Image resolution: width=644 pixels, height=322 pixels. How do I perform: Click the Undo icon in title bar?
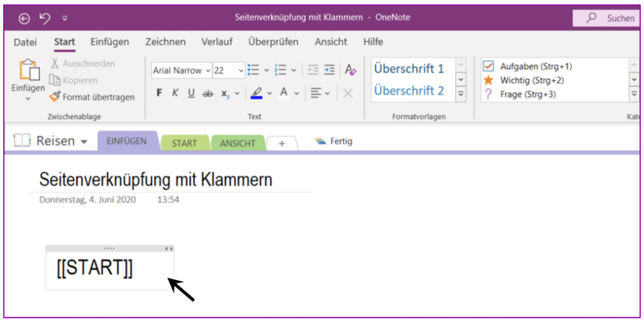pos(45,18)
